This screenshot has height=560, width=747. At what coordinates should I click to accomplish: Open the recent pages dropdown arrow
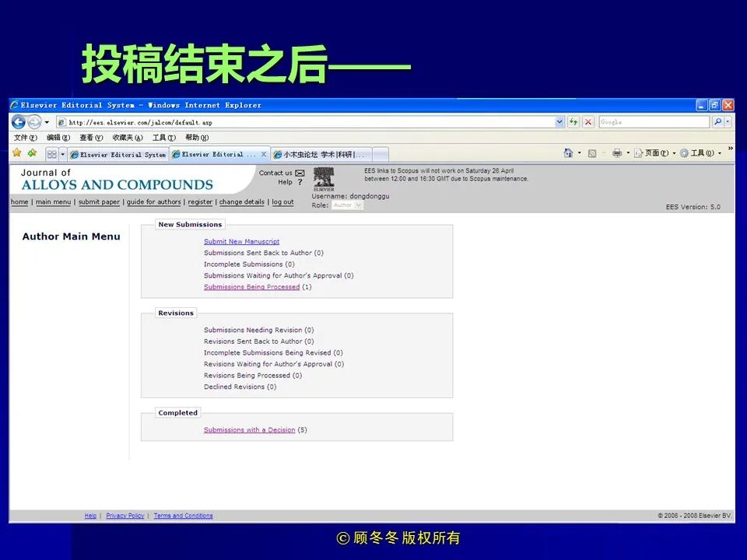pyautogui.click(x=47, y=122)
